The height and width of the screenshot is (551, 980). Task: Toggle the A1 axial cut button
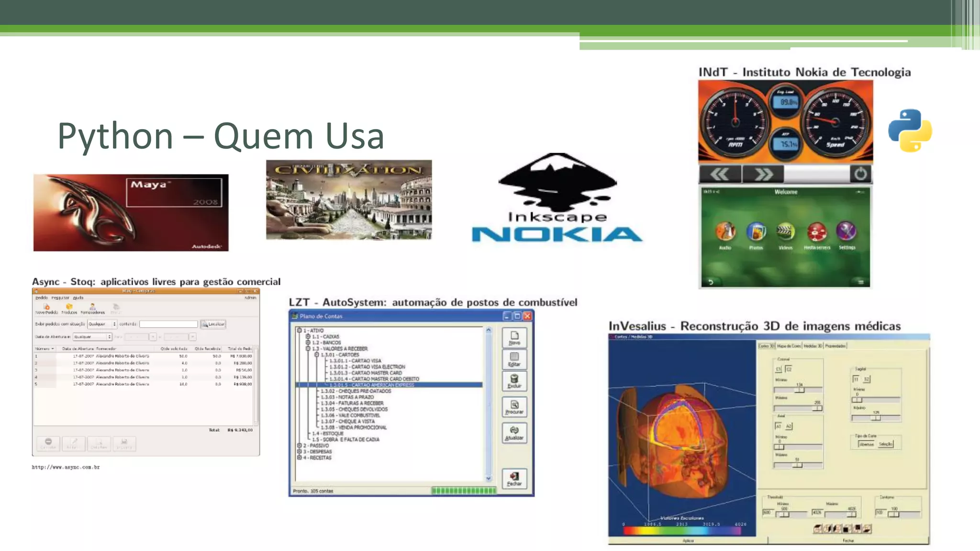point(779,426)
